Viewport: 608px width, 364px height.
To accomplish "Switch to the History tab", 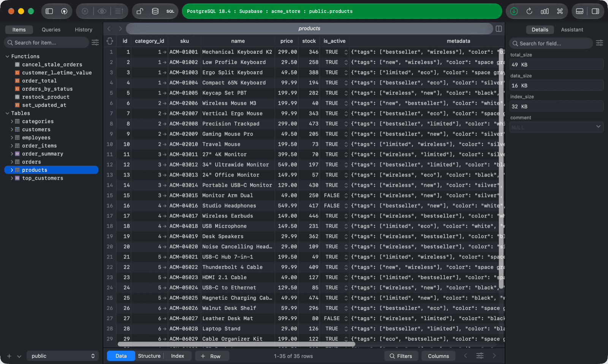I will point(84,30).
